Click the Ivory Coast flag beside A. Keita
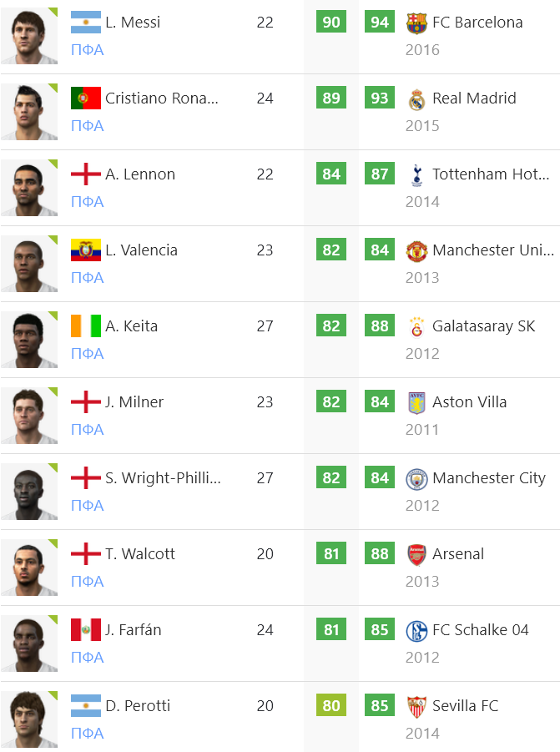Image resolution: width=560 pixels, height=752 pixels. pos(86,326)
